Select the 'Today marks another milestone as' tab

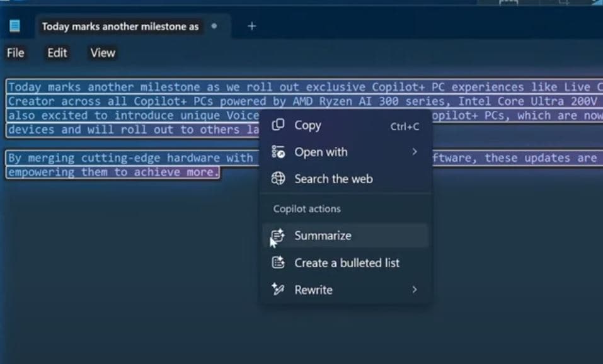tap(120, 26)
